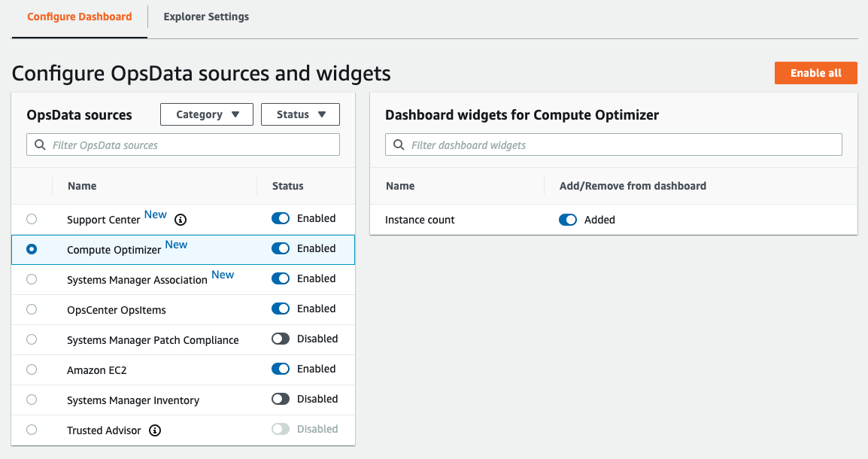Click the Filter OpsData sources field
The width and height of the screenshot is (868, 459).
[183, 144]
